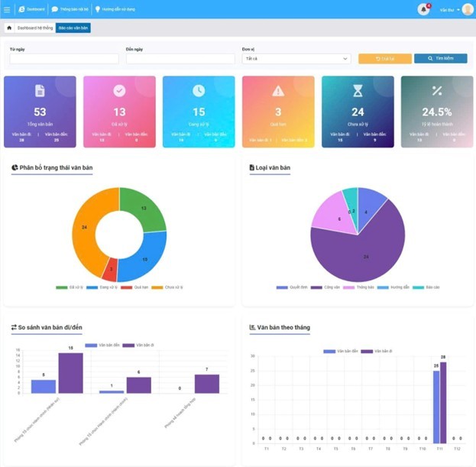Click the notification bell icon
The width and height of the screenshot is (476, 467).
click(x=423, y=9)
